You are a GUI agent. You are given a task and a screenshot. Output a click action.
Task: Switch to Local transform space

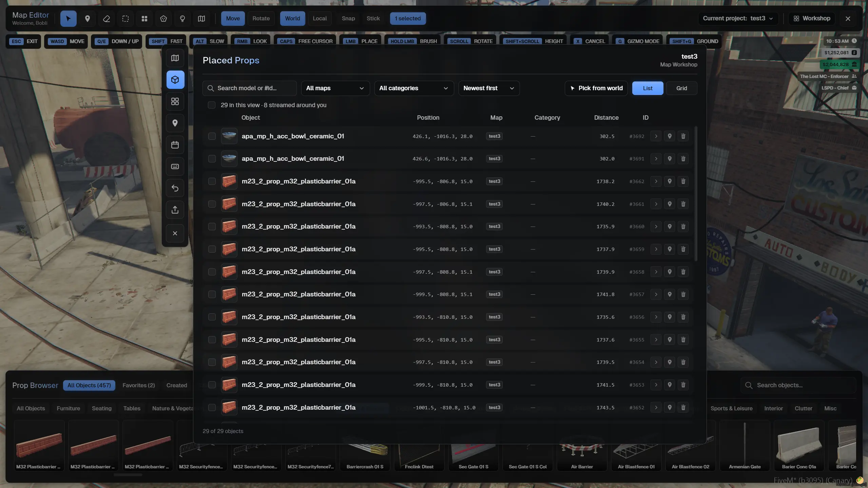[320, 18]
